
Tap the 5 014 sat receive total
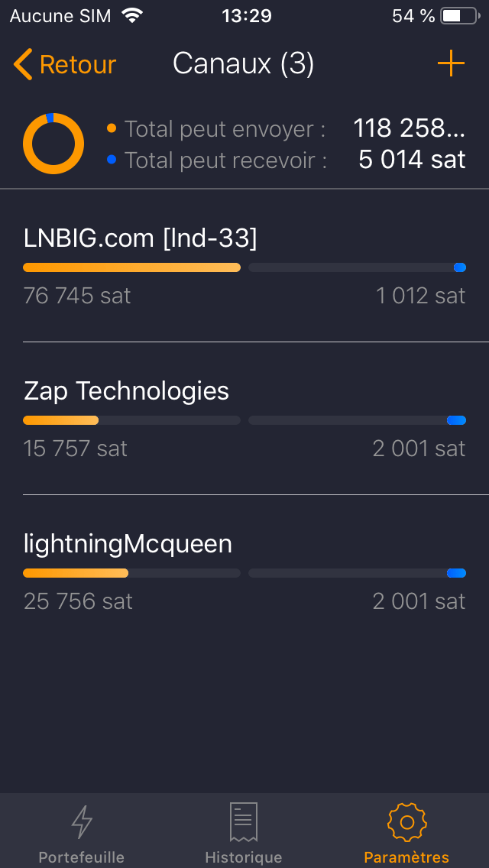click(x=412, y=160)
